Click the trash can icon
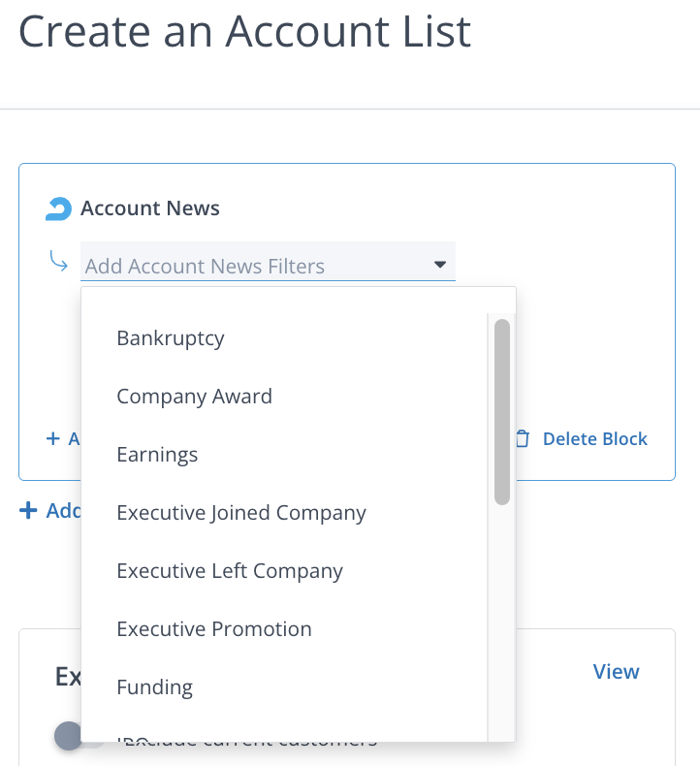The width and height of the screenshot is (700, 766). tap(523, 439)
